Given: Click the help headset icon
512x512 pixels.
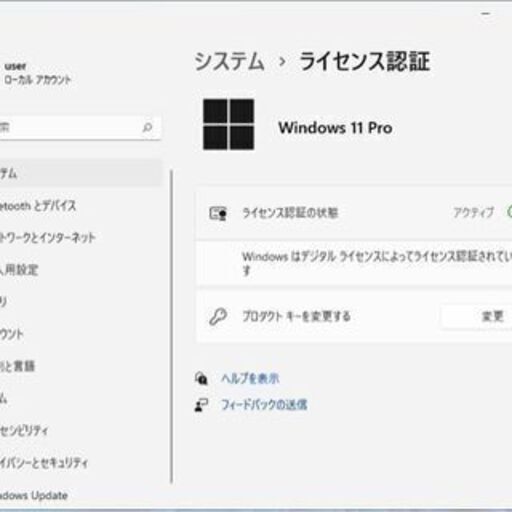Looking at the screenshot, I should tap(201, 378).
